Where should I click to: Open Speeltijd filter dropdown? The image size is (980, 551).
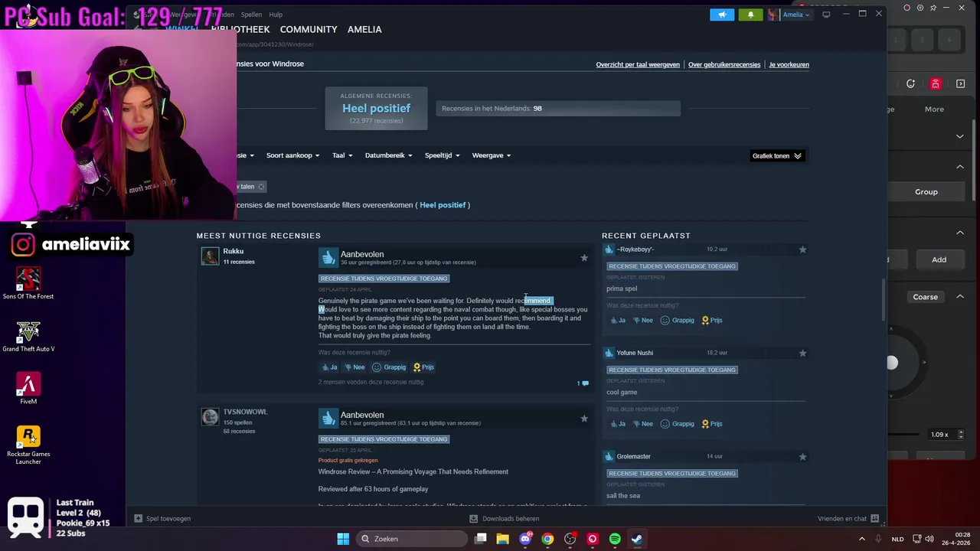(x=443, y=155)
